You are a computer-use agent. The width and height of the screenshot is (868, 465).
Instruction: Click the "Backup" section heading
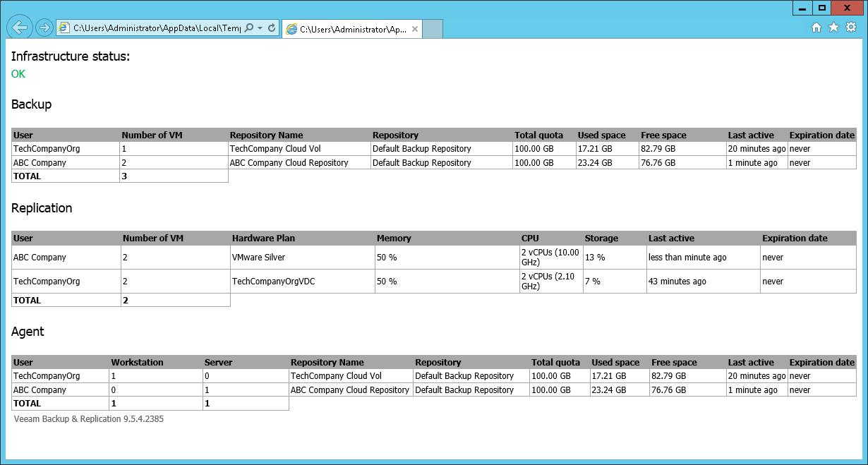click(x=32, y=104)
